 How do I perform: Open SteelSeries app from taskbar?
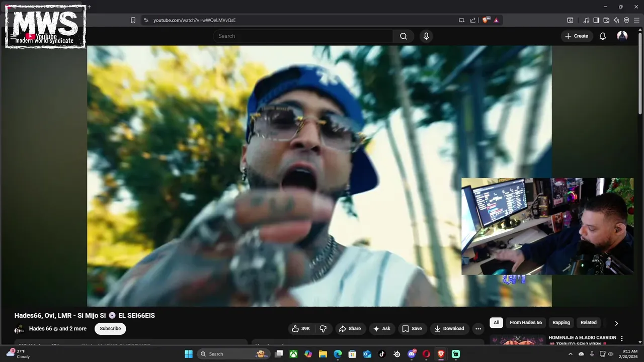pyautogui.click(x=397, y=354)
